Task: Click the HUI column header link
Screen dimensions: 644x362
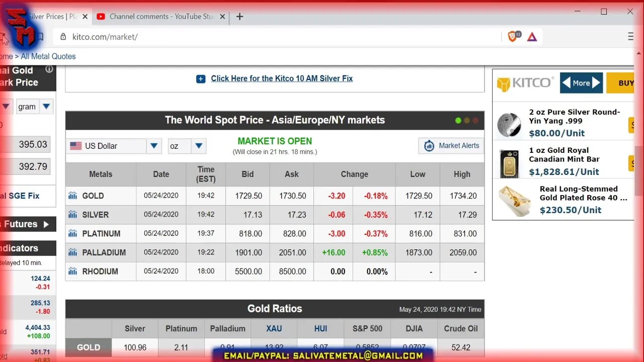Action: point(320,328)
